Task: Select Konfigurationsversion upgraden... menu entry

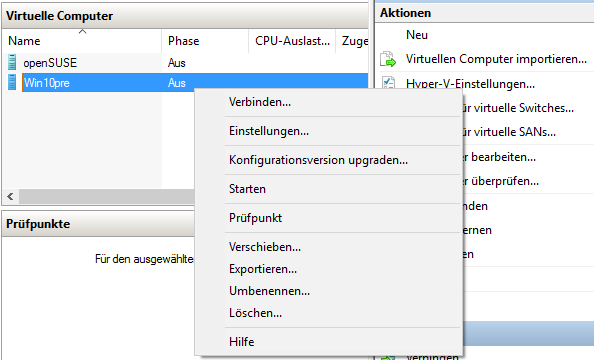Action: click(319, 160)
